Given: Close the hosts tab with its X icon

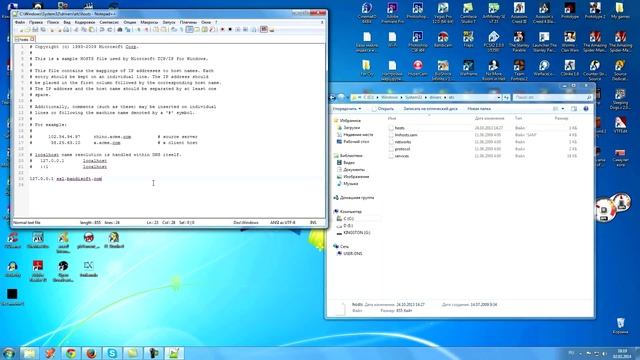Looking at the screenshot, I should click(x=32, y=39).
